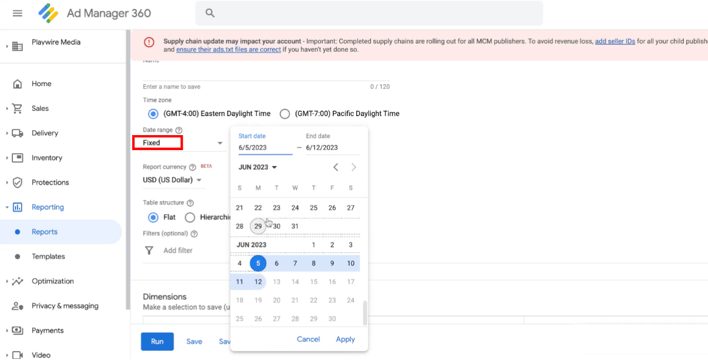Click the Optimization sparkline icon
708x361 pixels.
point(17,281)
